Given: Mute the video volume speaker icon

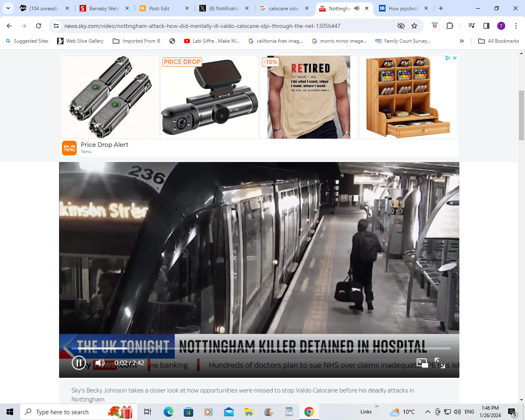Looking at the screenshot, I should point(100,363).
